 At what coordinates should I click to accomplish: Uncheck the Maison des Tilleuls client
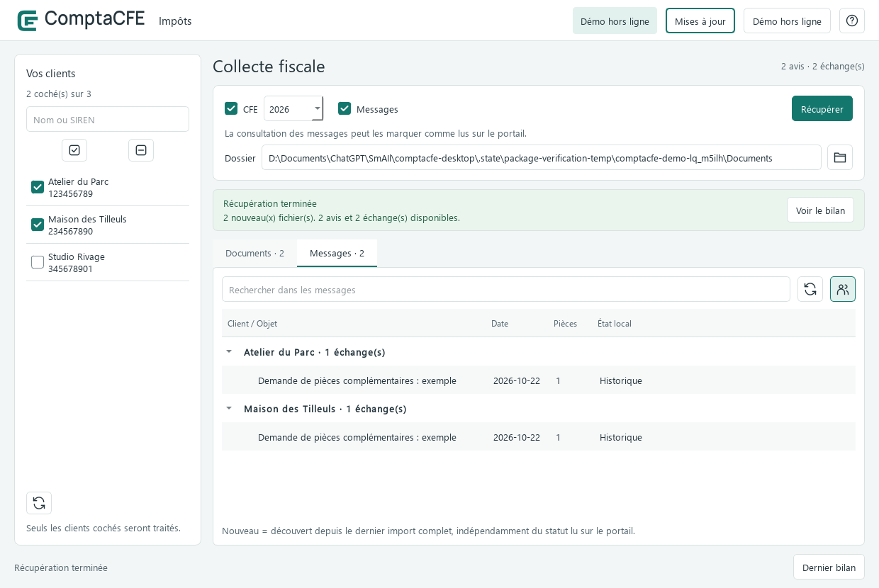[x=38, y=225]
